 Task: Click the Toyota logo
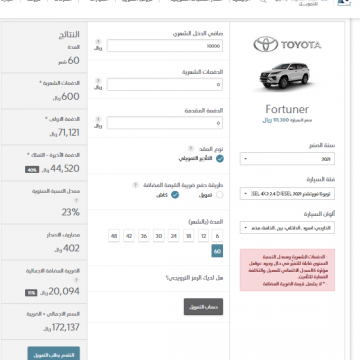click(x=287, y=45)
